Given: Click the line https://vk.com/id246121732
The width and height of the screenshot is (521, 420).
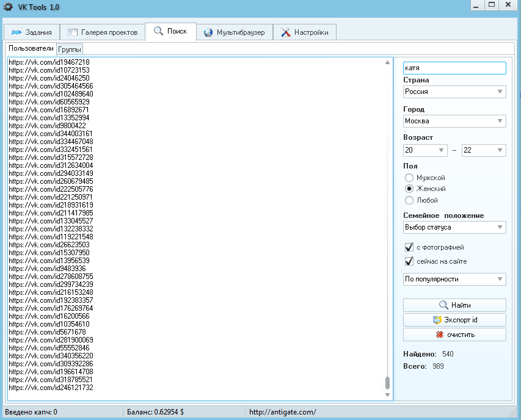Looking at the screenshot, I should point(51,388).
